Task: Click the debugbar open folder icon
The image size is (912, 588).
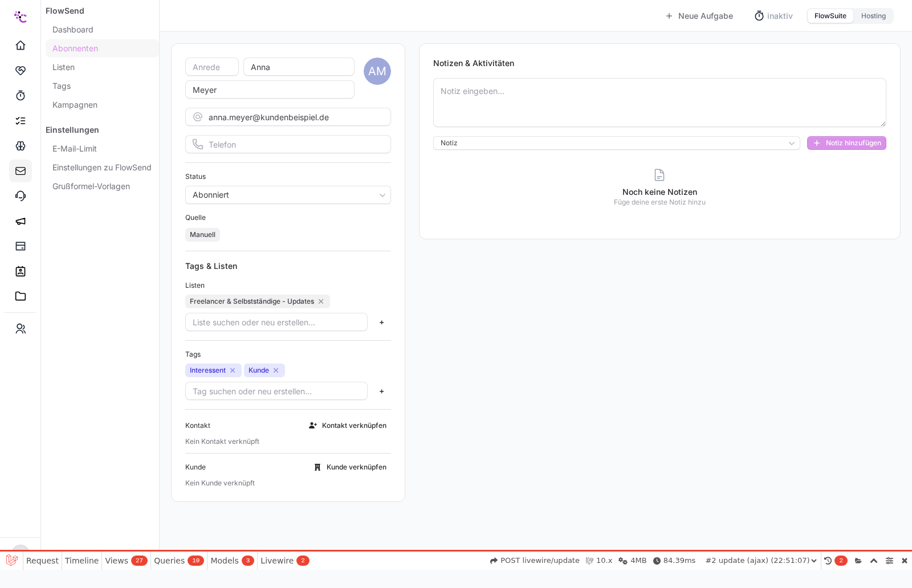Action: click(x=858, y=561)
